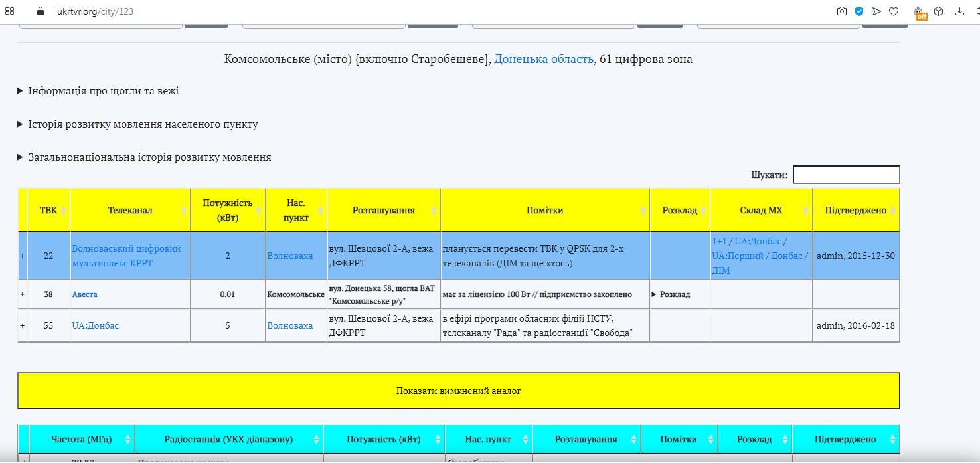
Task: Click the 'Шукати' search input field
Action: 846,175
